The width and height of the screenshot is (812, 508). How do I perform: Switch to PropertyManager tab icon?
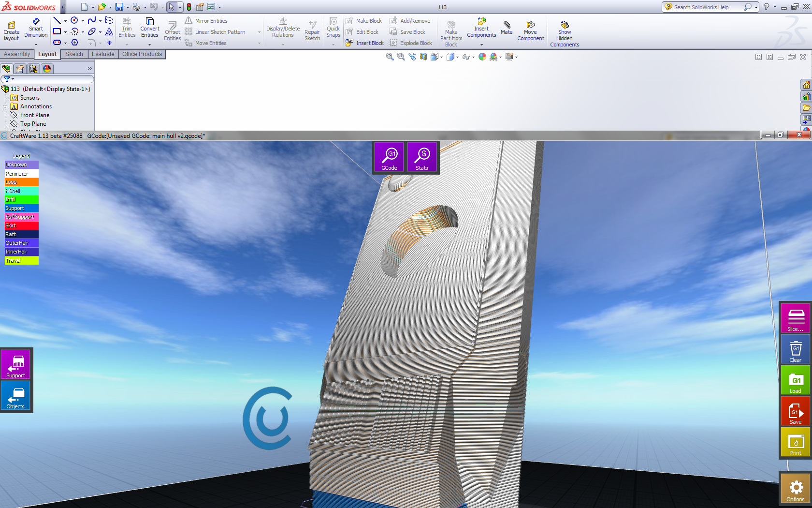tap(20, 69)
